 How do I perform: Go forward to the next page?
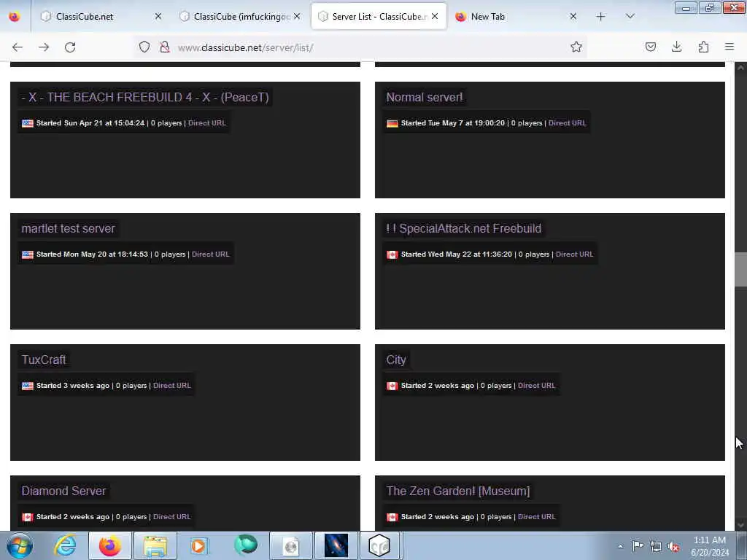[44, 47]
